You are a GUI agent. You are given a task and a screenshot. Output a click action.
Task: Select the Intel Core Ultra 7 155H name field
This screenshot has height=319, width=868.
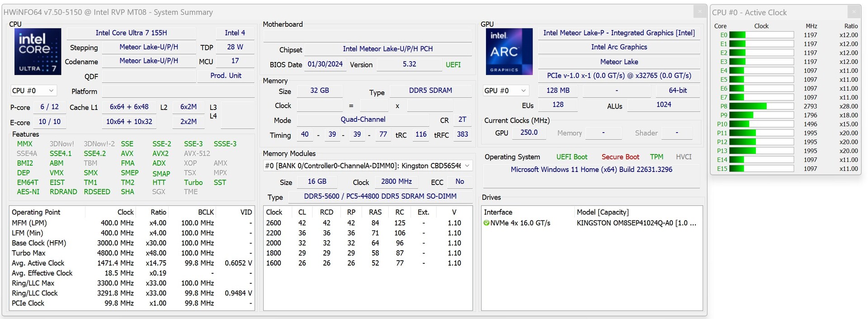point(131,33)
